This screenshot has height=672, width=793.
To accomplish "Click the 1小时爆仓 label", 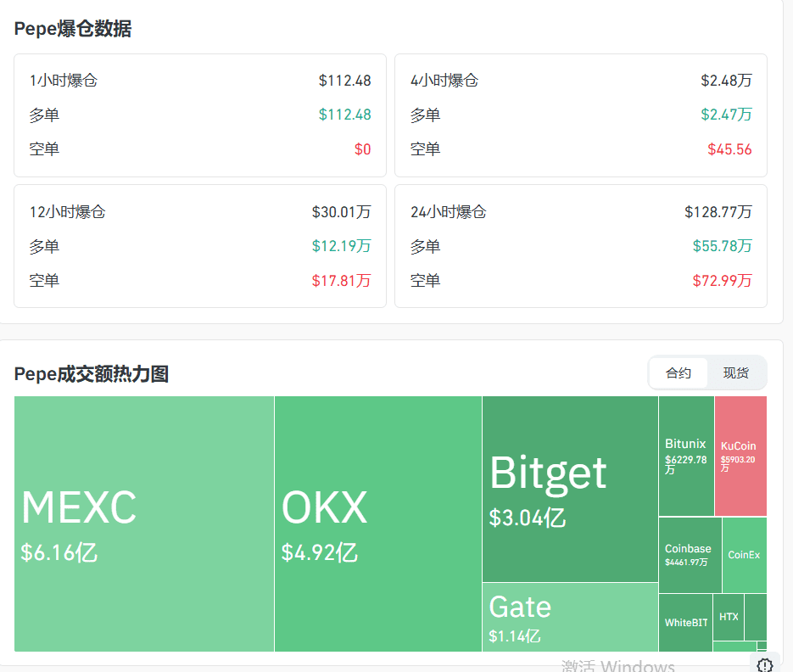I will point(64,81).
